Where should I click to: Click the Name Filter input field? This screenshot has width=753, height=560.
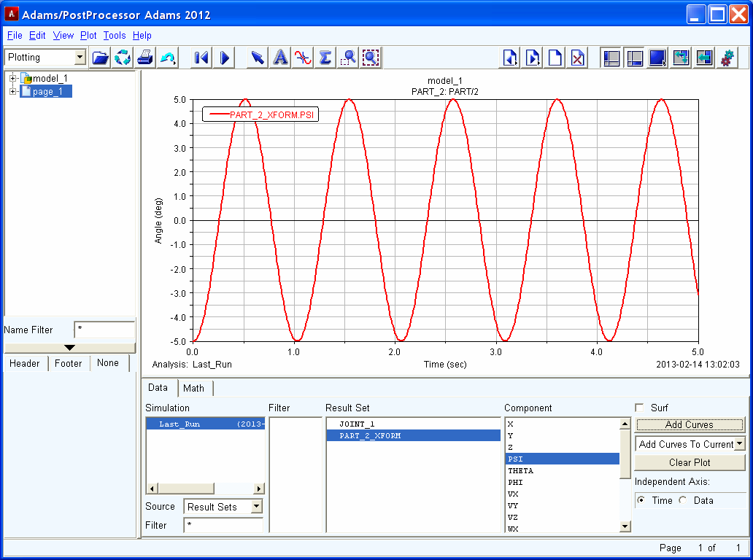104,330
